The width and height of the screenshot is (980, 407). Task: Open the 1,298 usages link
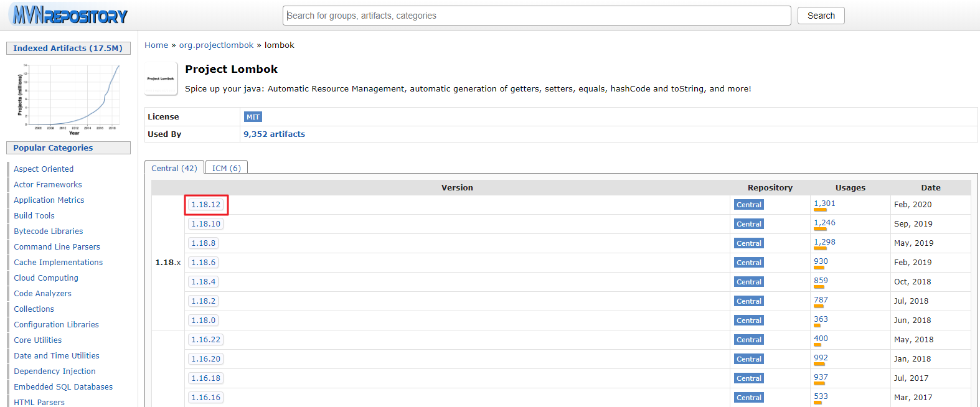[824, 242]
